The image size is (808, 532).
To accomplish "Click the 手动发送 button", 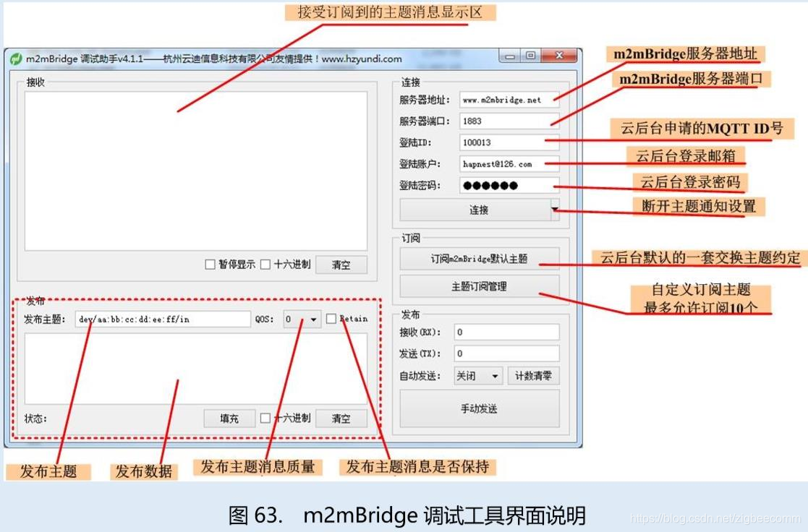I will (480, 408).
